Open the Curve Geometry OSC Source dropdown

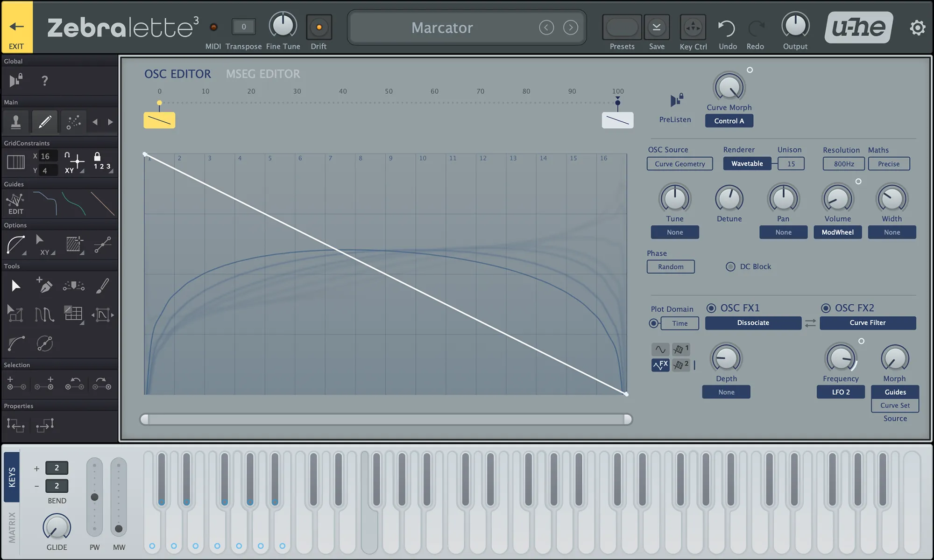[679, 164]
